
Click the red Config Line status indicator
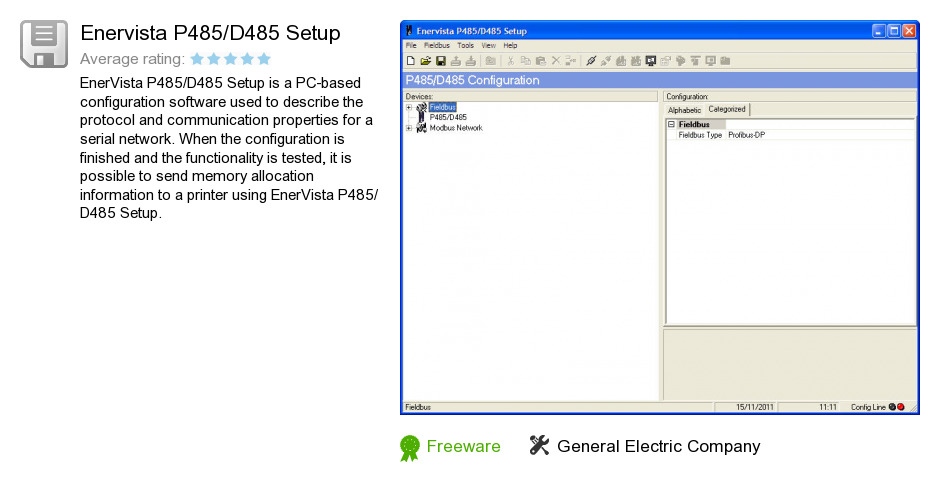click(900, 407)
